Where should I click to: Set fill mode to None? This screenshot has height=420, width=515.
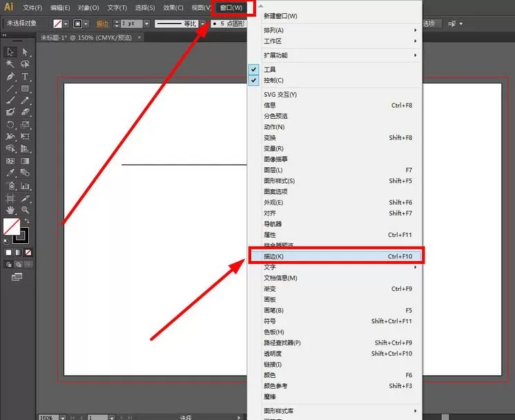[28, 252]
